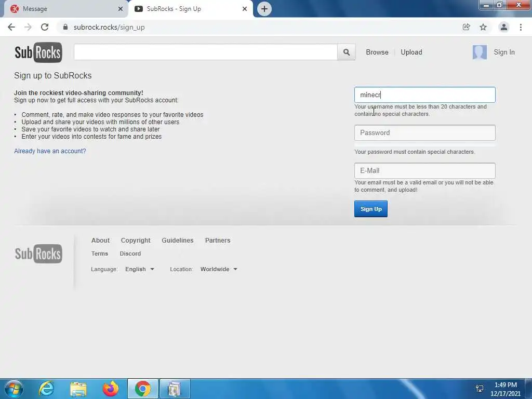Click the Sign In link
The image size is (532, 399).
504,52
